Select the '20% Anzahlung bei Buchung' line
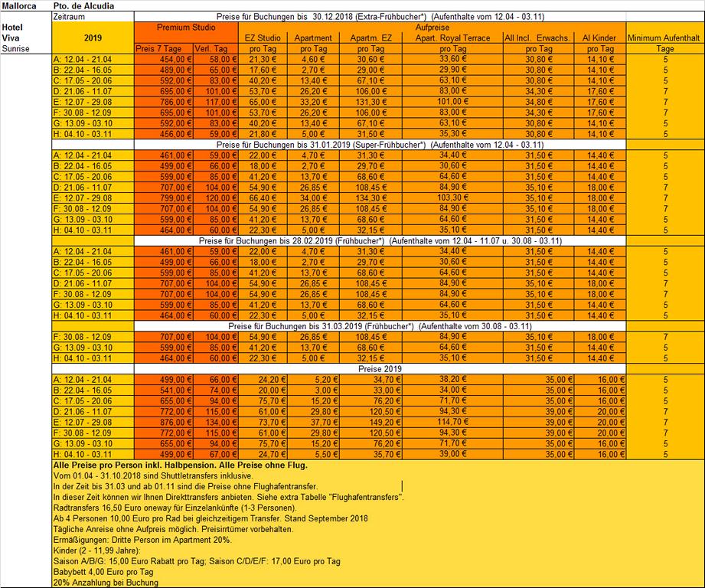 coord(106,583)
